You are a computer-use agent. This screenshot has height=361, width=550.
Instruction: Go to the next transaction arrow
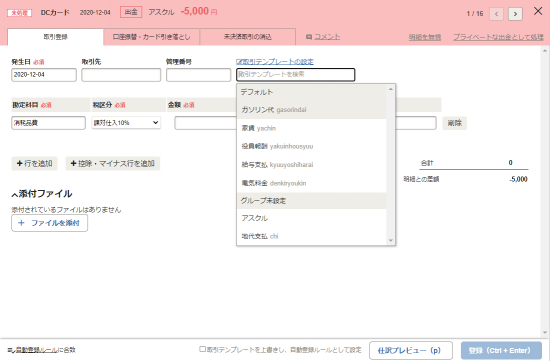tap(515, 14)
